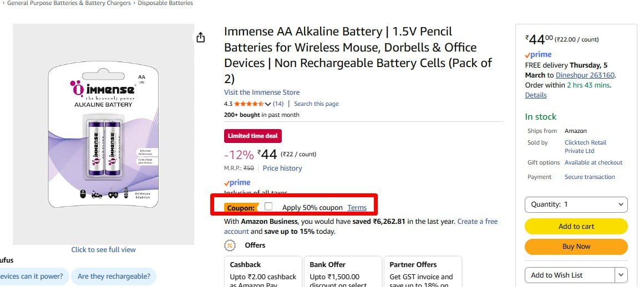Click the 'Are they rechargeable?' suggestion chip
This screenshot has width=644, height=287.
tap(114, 276)
